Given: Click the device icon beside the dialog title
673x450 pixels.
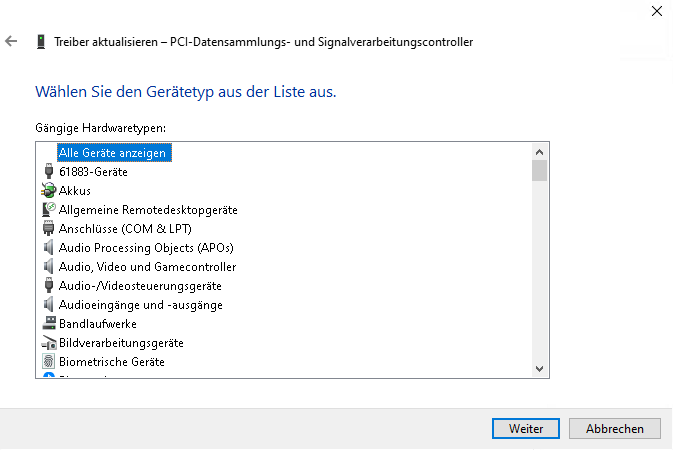Looking at the screenshot, I should [41, 42].
